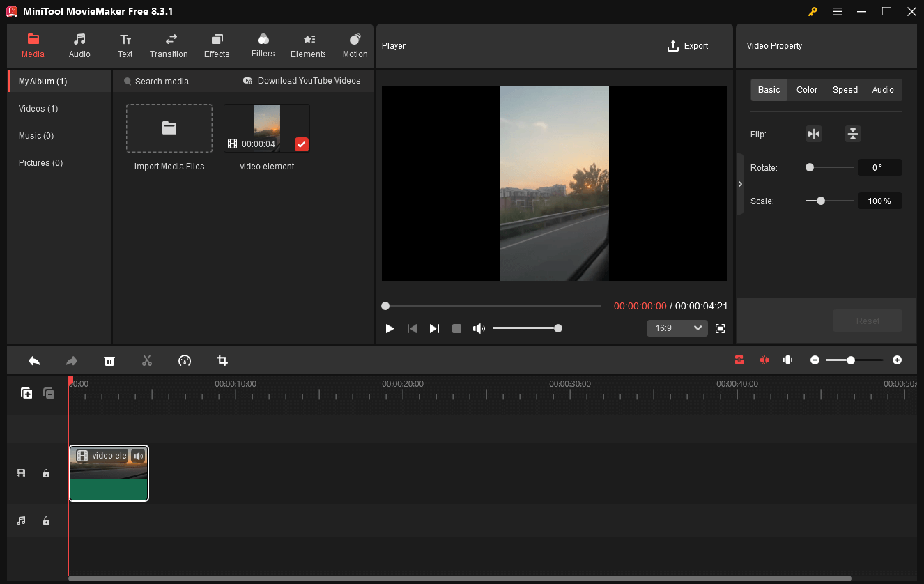Image resolution: width=924 pixels, height=584 pixels.
Task: Add a new track to timeline
Action: 26,393
